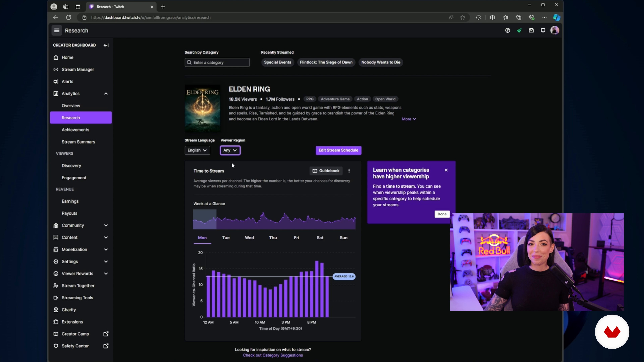
Task: Collapse the Creator Dashboard sidebar arrow
Action: tap(106, 45)
